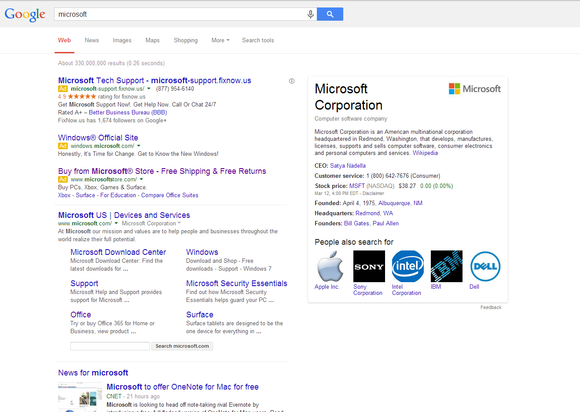Image resolution: width=580 pixels, height=412 pixels.
Task: Click Redmond, WA headquarters link
Action: coord(374,213)
